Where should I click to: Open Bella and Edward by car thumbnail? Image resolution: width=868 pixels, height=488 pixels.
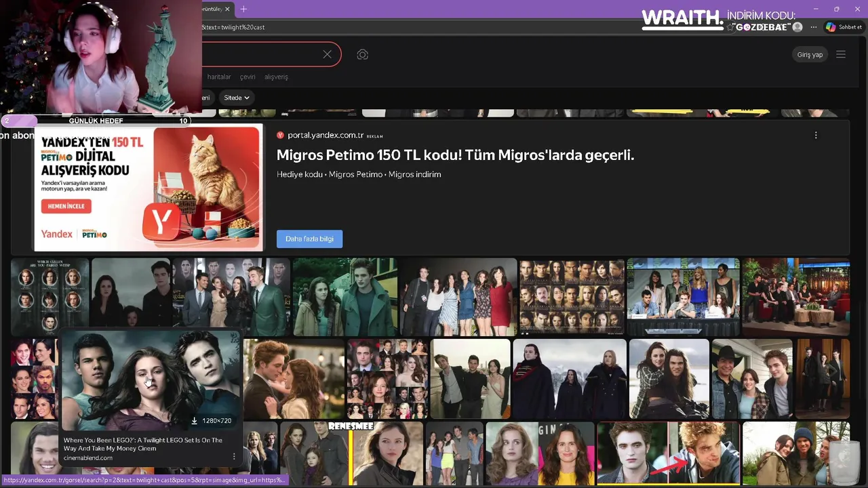click(345, 296)
